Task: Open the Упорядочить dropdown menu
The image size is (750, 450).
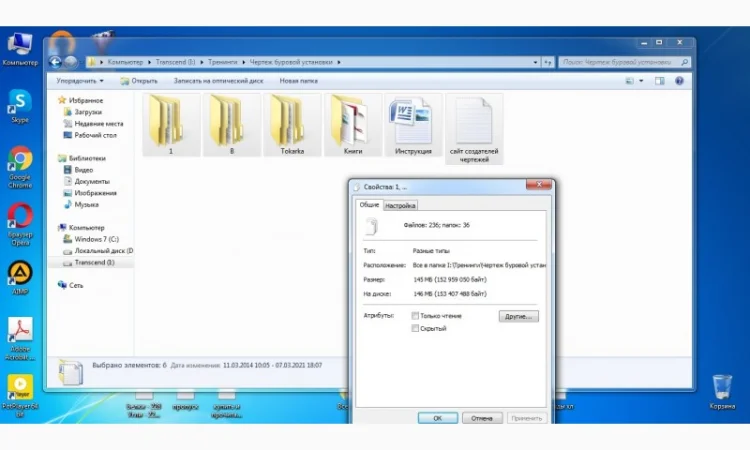Action: [80, 80]
